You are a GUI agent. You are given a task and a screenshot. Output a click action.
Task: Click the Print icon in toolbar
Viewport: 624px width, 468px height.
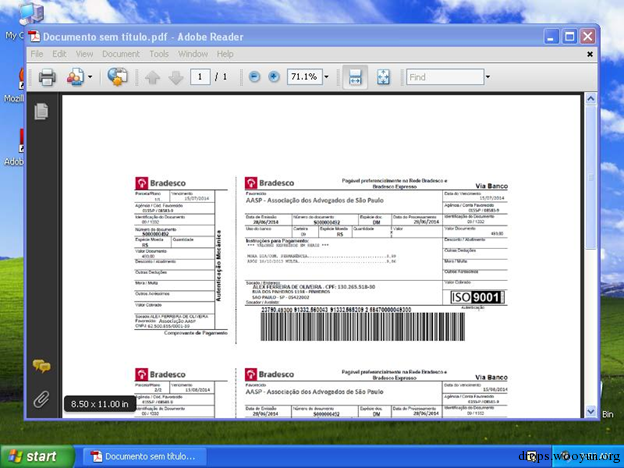(x=47, y=77)
